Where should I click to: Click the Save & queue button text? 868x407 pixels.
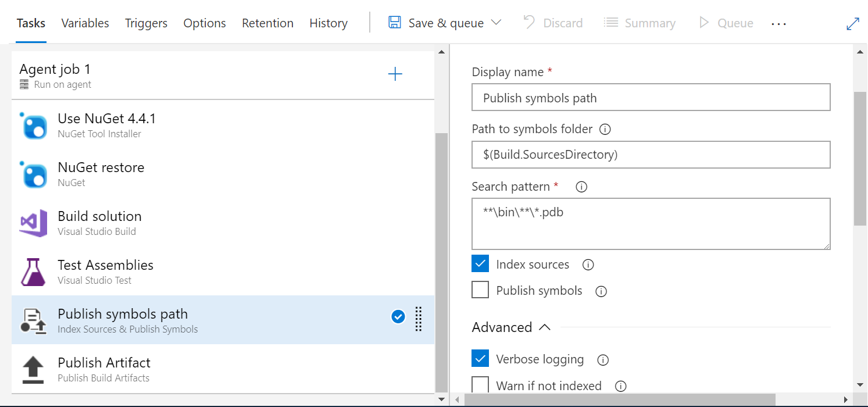446,23
